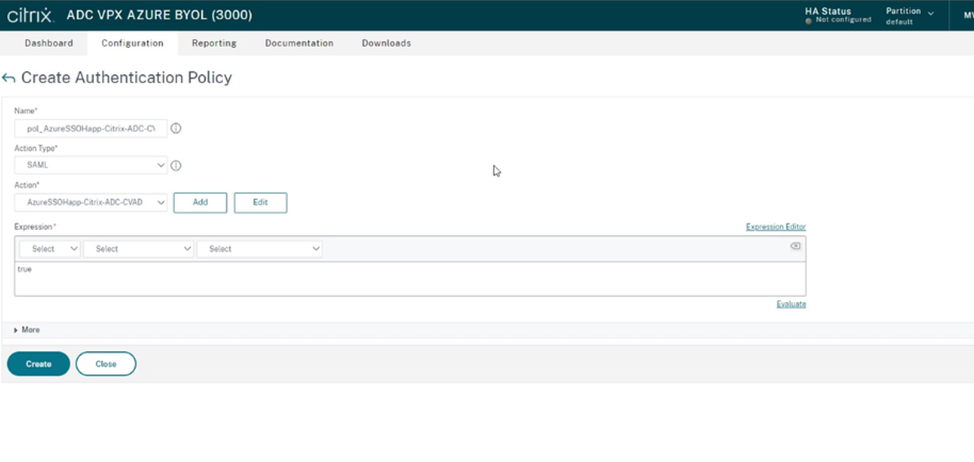Click the Edit button for Action
The width and height of the screenshot is (974, 462).
(260, 202)
